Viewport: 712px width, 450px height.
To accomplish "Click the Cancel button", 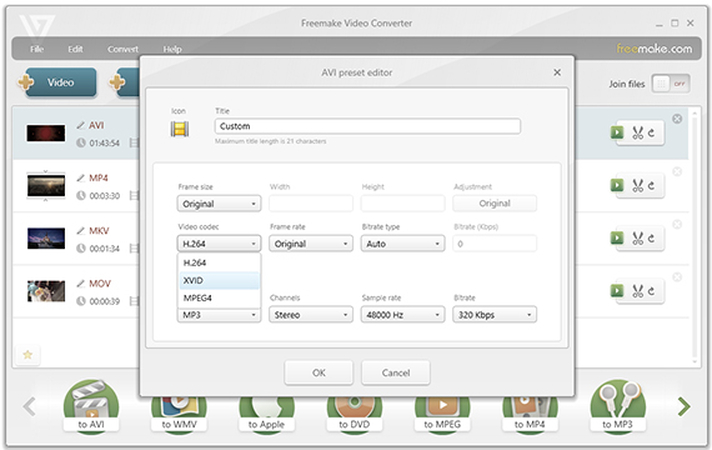I will (x=396, y=372).
